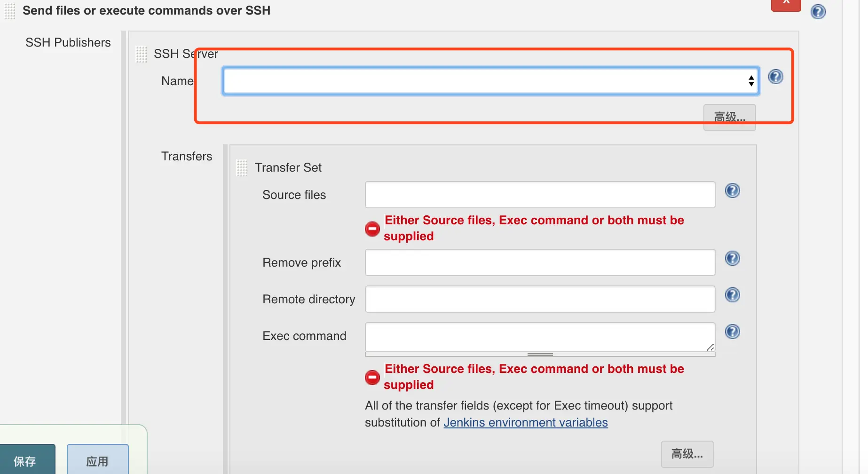Focus the Remote directory text field
The width and height of the screenshot is (868, 474).
(540, 299)
